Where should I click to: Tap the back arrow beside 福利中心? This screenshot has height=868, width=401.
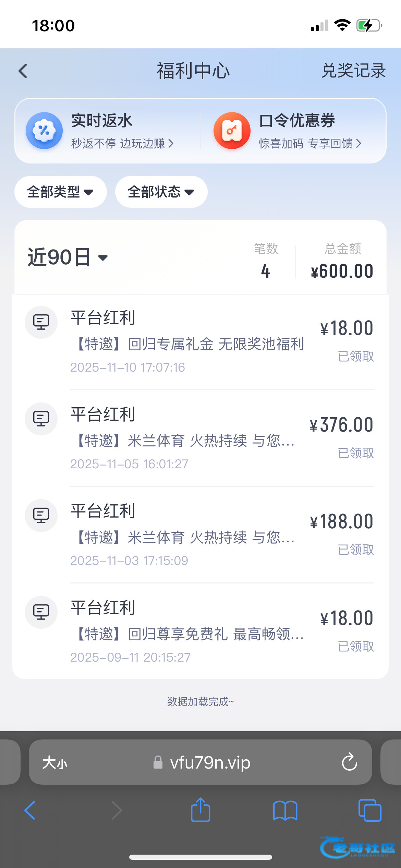click(23, 71)
